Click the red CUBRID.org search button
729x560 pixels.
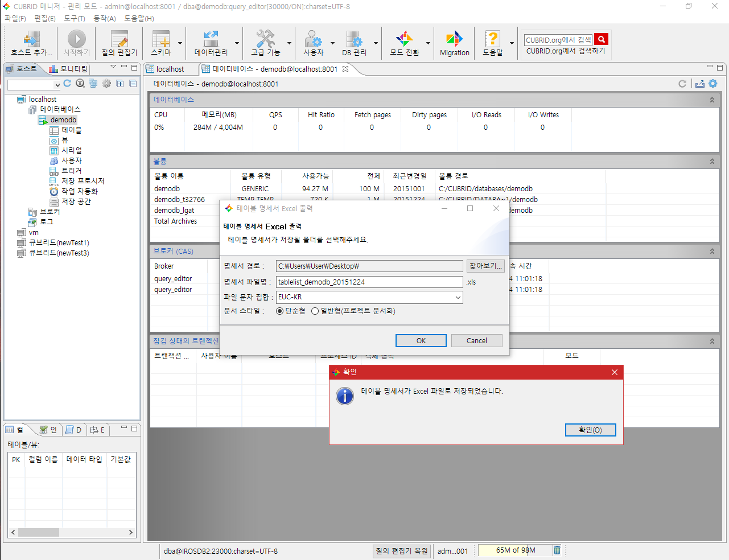tap(601, 39)
